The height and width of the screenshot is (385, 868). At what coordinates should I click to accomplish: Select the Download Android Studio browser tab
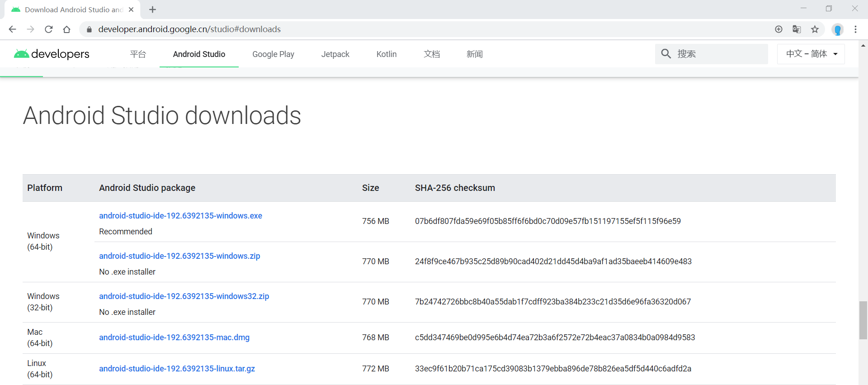coord(72,10)
